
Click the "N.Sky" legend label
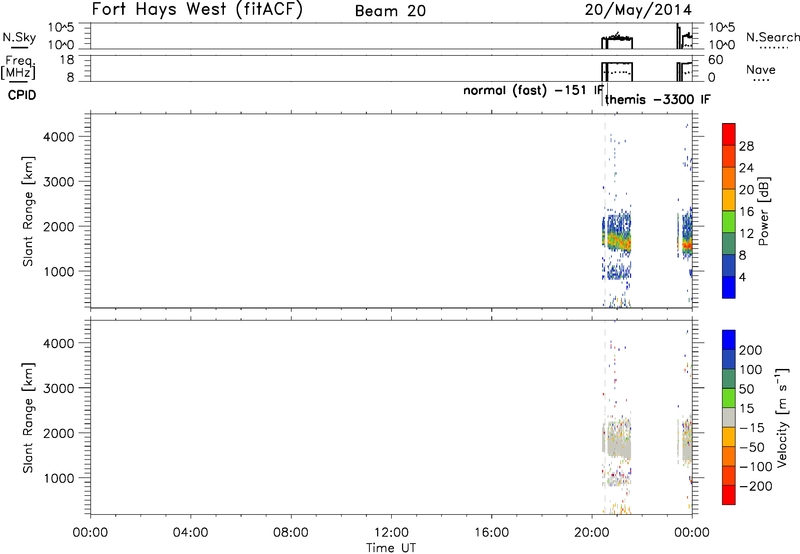19,37
